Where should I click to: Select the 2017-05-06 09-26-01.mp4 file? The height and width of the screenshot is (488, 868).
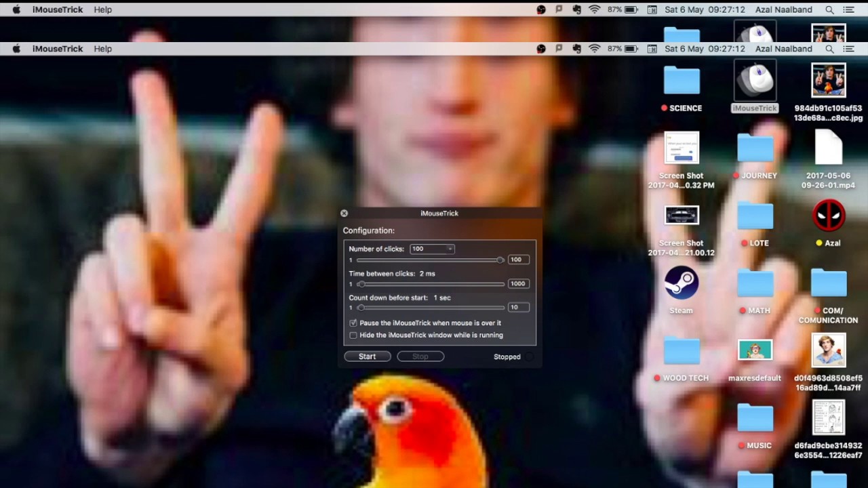pos(829,147)
